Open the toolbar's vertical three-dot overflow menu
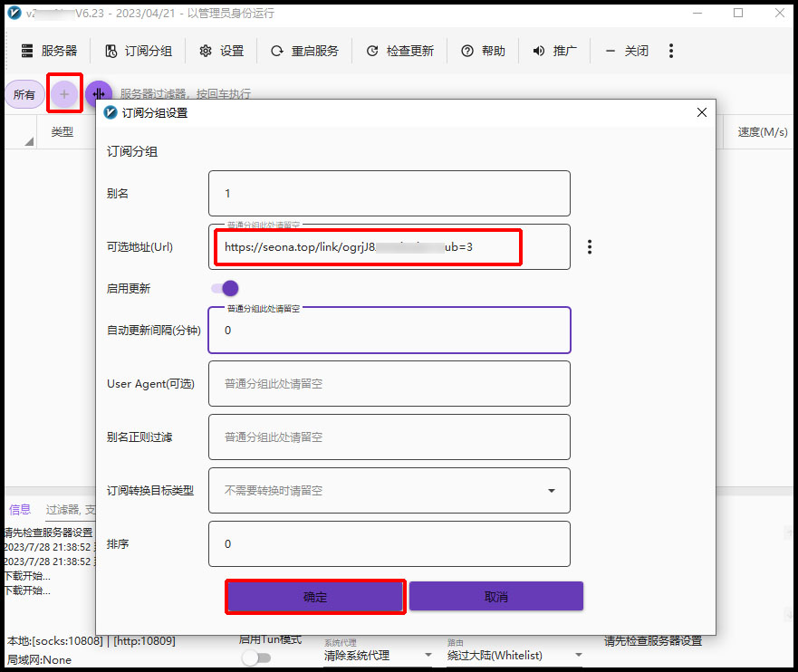This screenshot has height=672, width=798. (x=671, y=51)
